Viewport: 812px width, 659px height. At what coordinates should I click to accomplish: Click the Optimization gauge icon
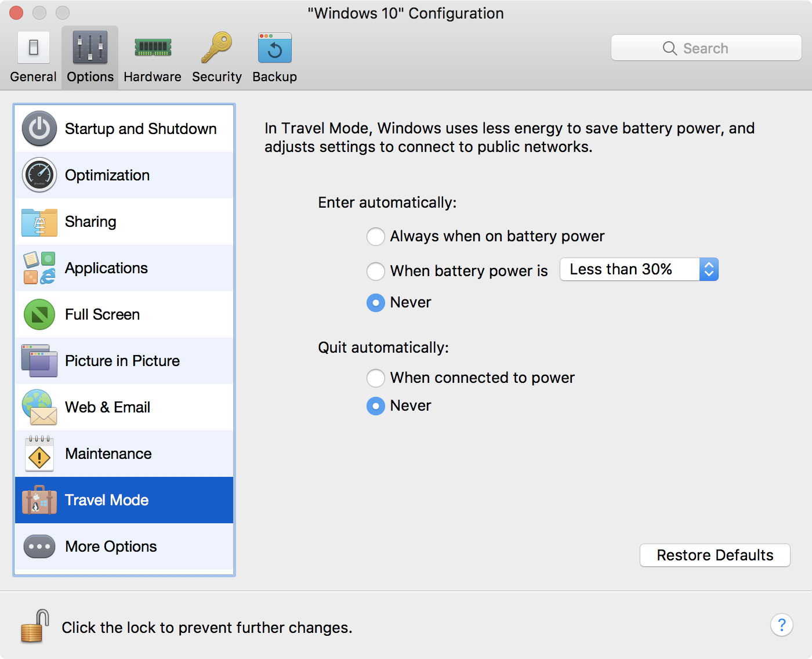39,175
